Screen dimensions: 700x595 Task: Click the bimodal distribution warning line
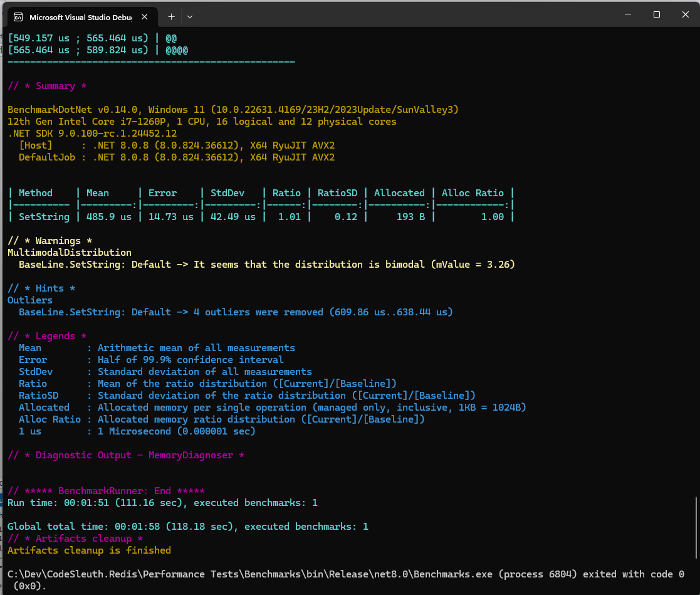[x=267, y=265]
